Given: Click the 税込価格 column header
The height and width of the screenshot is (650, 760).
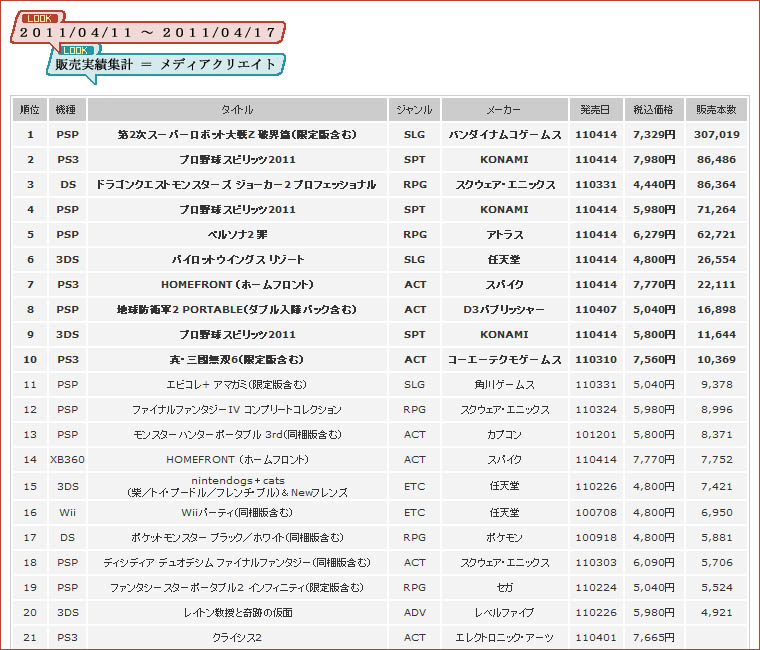Looking at the screenshot, I should 653,110.
